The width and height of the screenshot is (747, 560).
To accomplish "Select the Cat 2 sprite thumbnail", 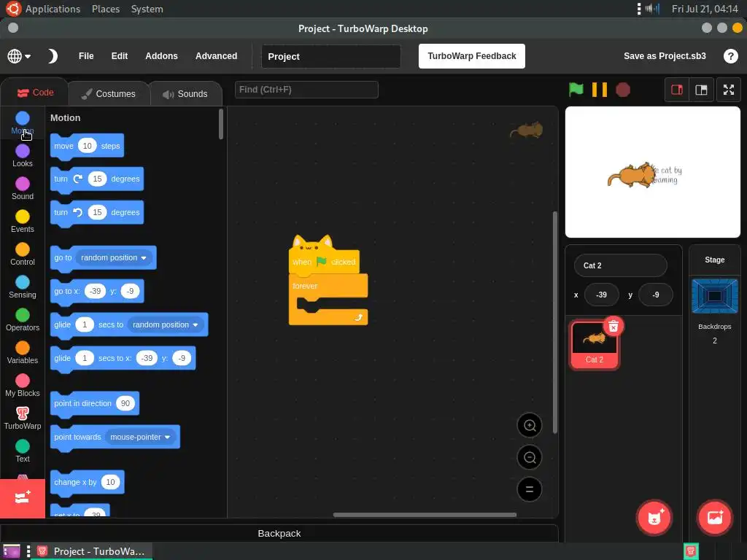I will point(594,345).
